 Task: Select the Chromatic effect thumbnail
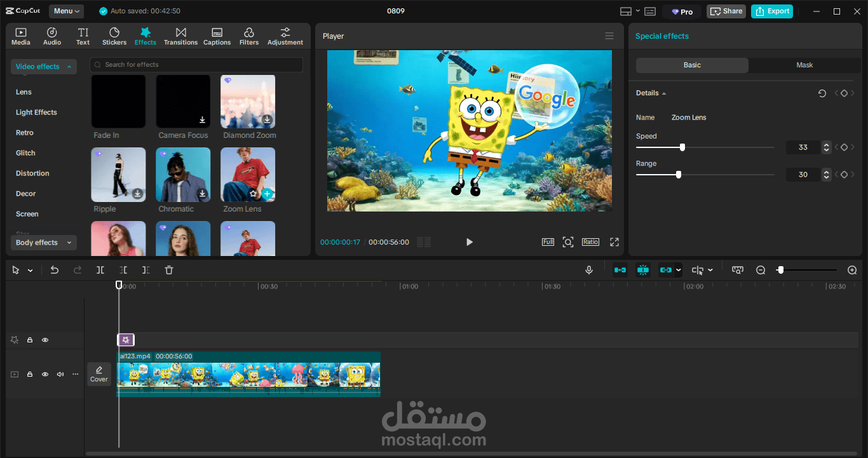click(184, 175)
